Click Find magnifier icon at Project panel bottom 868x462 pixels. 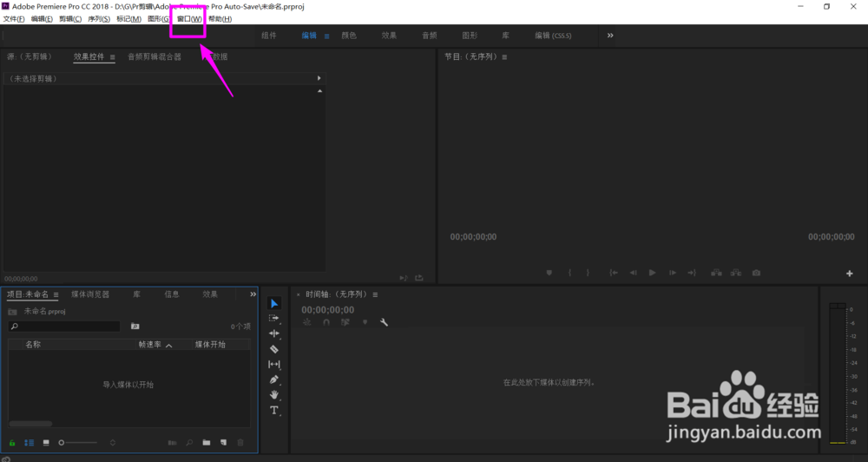point(189,443)
